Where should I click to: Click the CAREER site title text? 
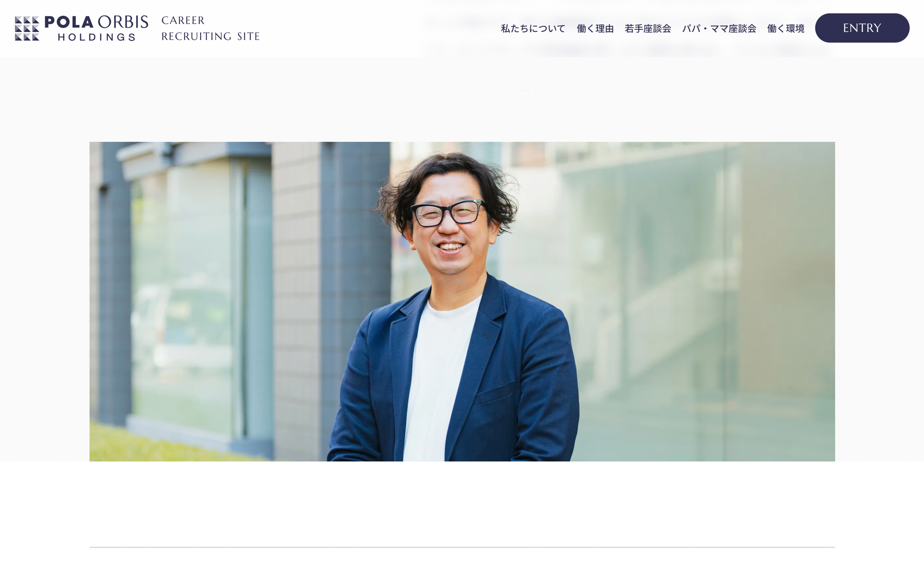pos(183,21)
